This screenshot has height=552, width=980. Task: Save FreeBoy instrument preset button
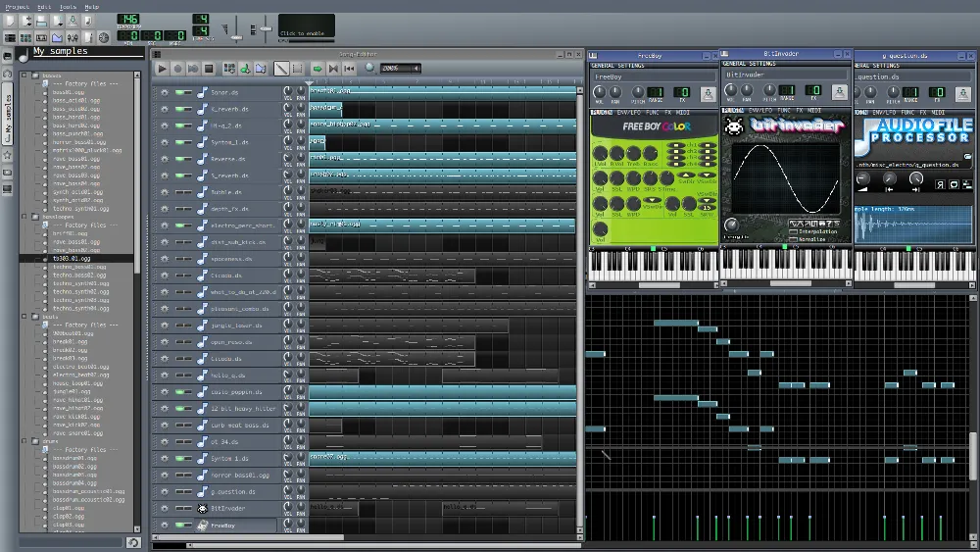(708, 94)
